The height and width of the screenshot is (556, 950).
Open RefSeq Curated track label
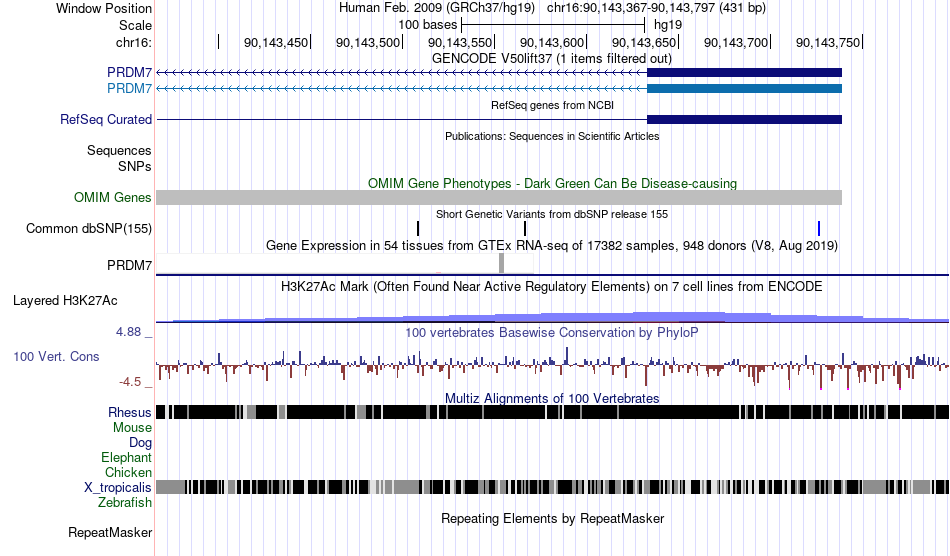[106, 119]
